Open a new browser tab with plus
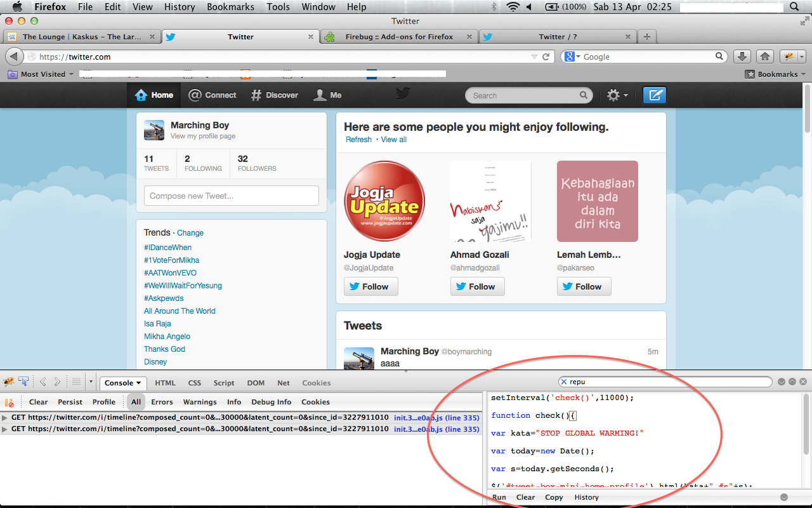 (646, 37)
